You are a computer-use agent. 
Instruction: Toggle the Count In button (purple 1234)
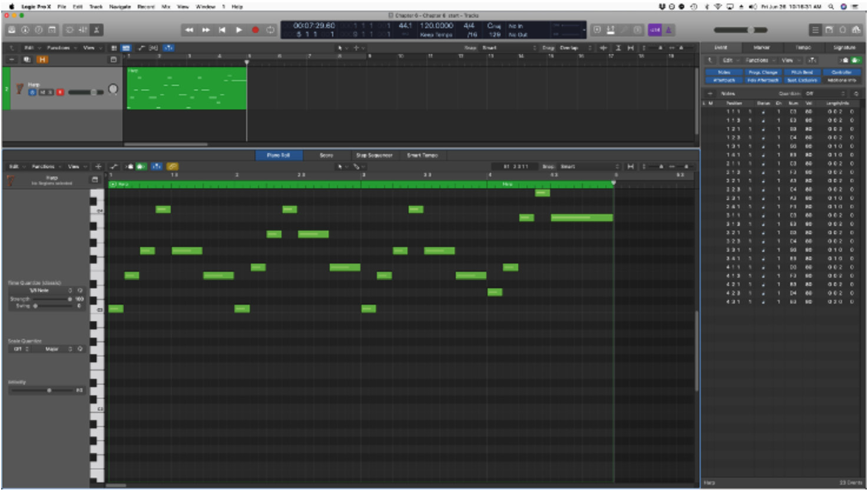[655, 30]
